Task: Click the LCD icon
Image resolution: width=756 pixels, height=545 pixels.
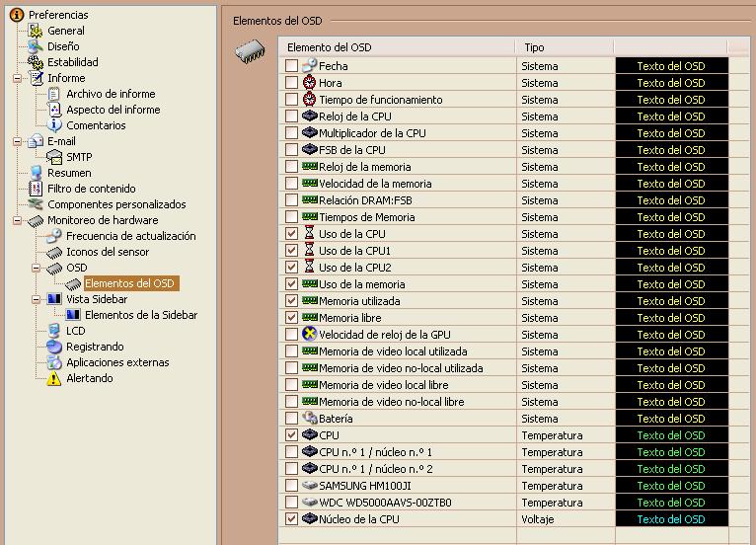Action: point(54,331)
